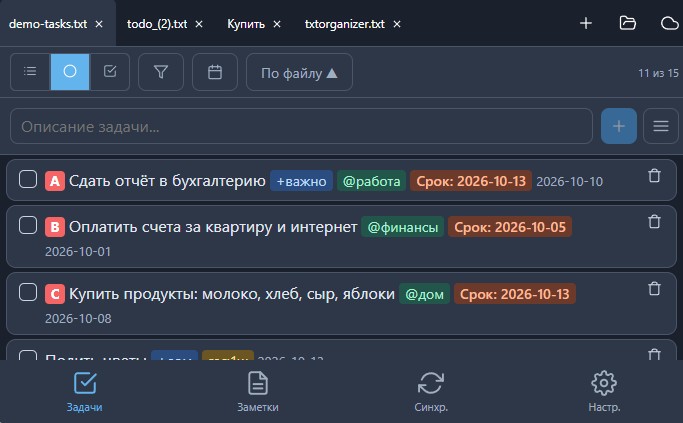The height and width of the screenshot is (423, 683).
Task: Click creation date 2026-10-01
Action: click(x=78, y=252)
